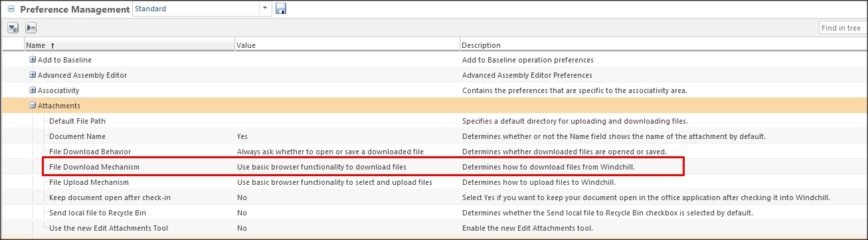Click 'Always ask whether to open or save' value
The width and height of the screenshot is (868, 240).
point(330,152)
